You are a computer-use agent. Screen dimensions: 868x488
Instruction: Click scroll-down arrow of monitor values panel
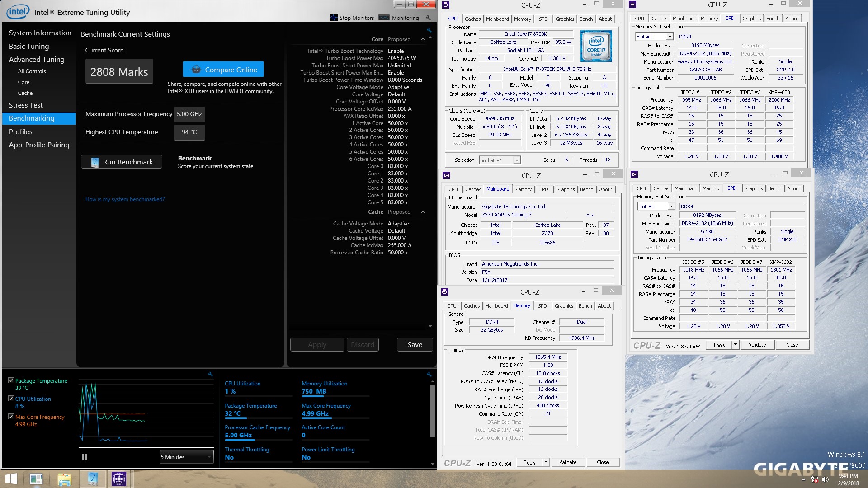[433, 464]
